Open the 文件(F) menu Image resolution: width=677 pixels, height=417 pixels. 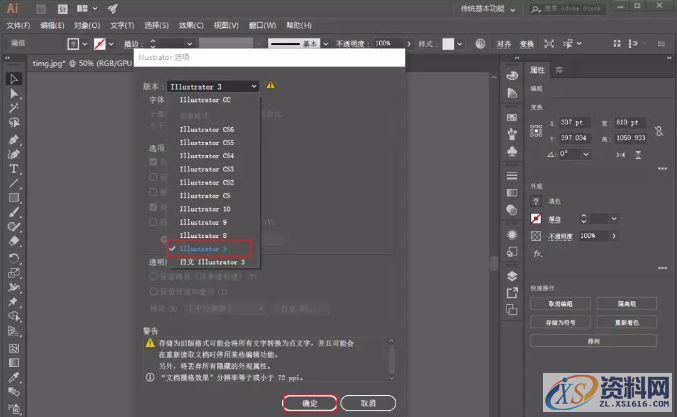coord(18,25)
